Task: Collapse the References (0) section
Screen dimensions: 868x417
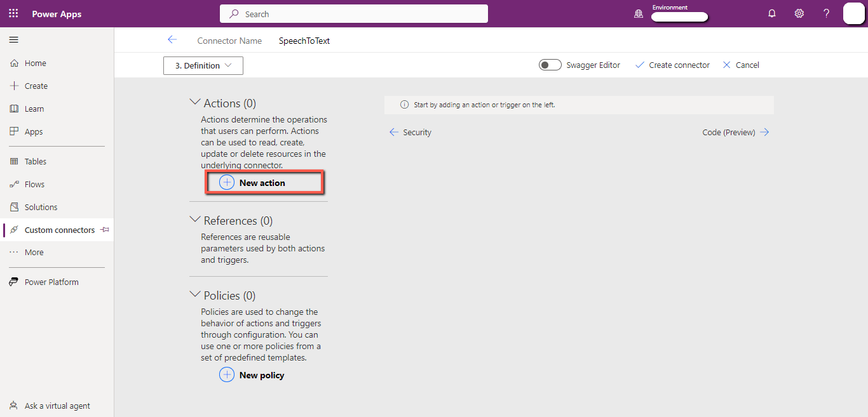Action: tap(195, 220)
